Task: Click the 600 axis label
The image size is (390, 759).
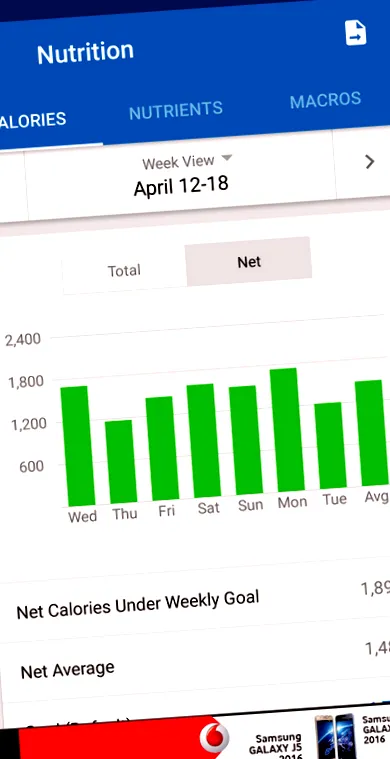Action: (32, 467)
